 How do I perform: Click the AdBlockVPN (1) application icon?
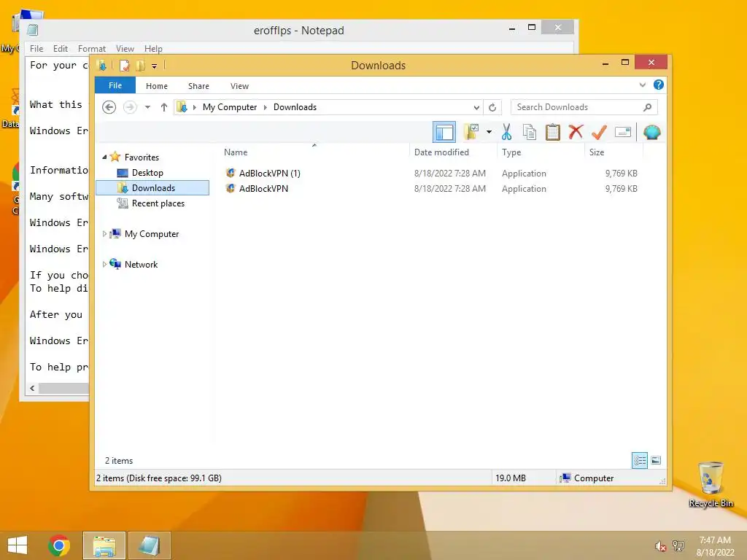coord(231,173)
